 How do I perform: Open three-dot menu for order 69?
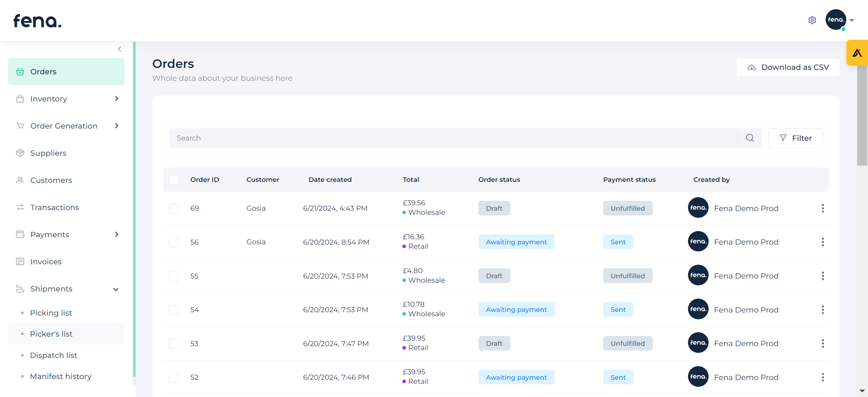click(x=823, y=208)
